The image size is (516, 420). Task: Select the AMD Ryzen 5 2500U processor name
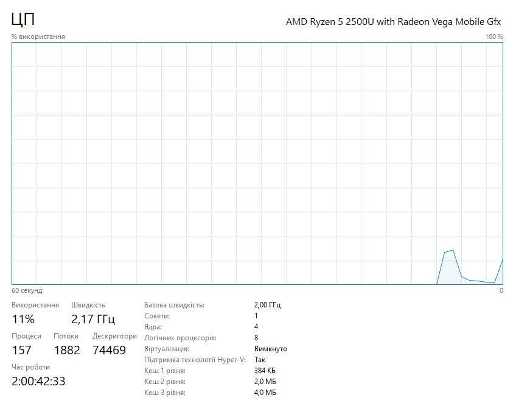click(x=393, y=22)
